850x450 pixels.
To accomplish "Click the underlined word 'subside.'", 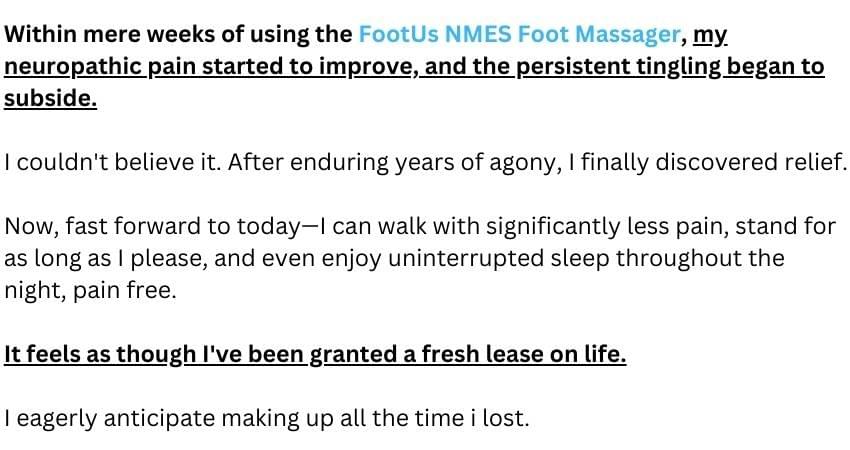I will pos(50,99).
